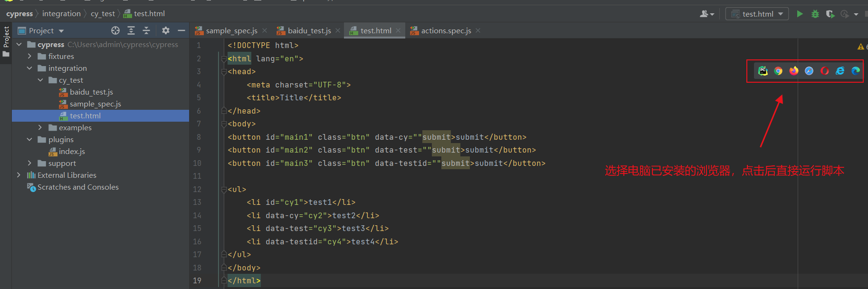Image resolution: width=868 pixels, height=289 pixels.
Task: Click test.html breadcrumb in navigation bar
Action: click(x=144, y=14)
